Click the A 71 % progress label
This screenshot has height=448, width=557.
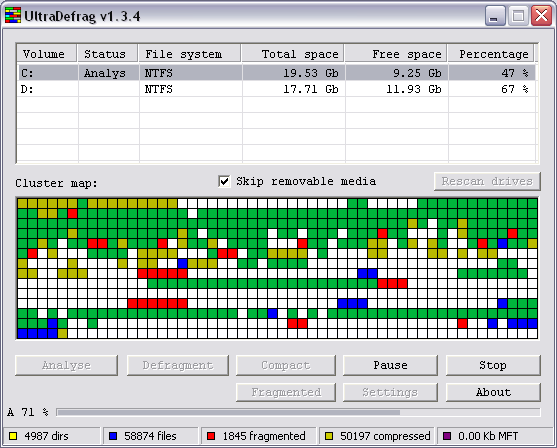(x=28, y=412)
